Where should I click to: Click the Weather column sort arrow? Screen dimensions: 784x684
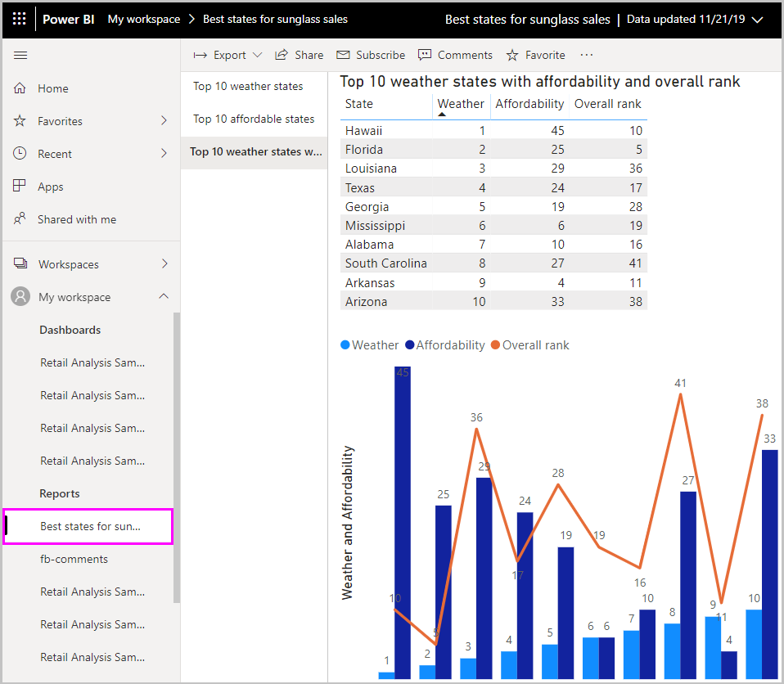coord(441,115)
